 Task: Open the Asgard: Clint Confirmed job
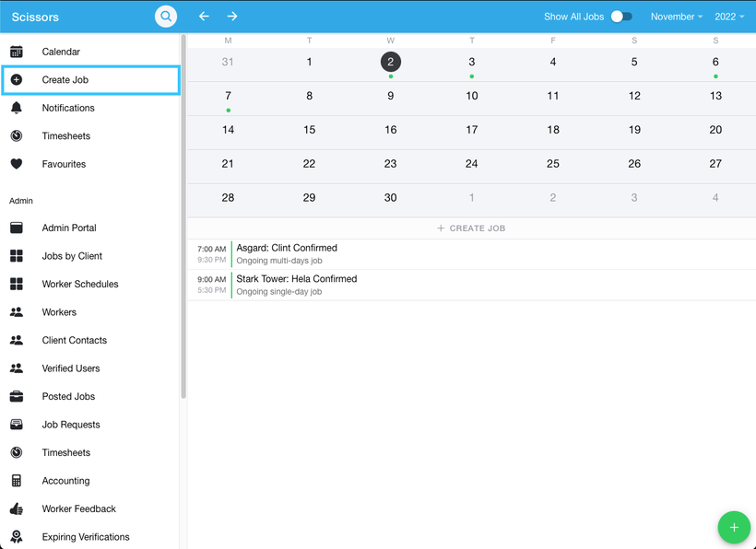pos(287,249)
